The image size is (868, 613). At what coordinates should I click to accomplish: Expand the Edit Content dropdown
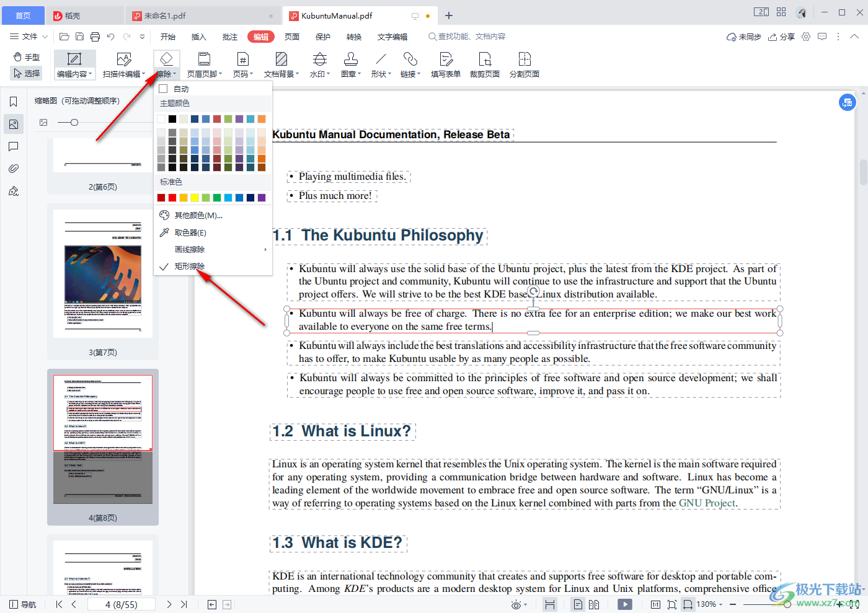pyautogui.click(x=91, y=74)
